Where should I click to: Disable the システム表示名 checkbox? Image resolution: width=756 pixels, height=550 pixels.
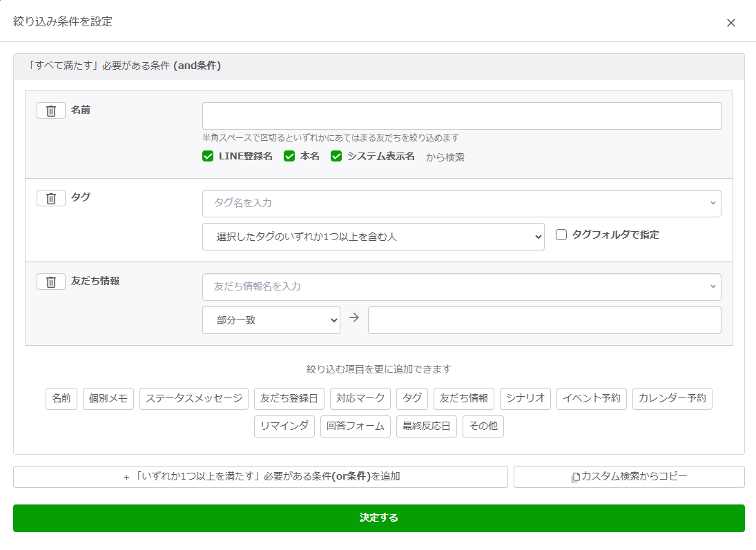tap(336, 156)
